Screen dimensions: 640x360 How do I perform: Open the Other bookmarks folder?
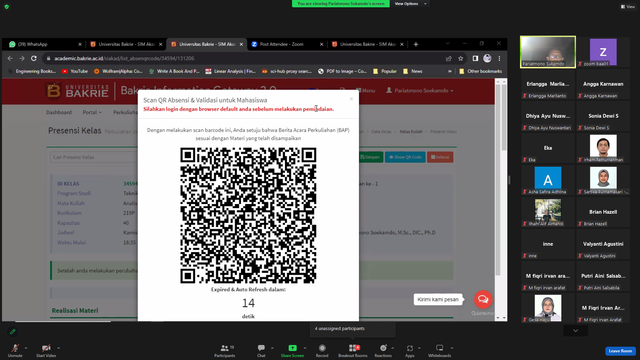(480, 71)
